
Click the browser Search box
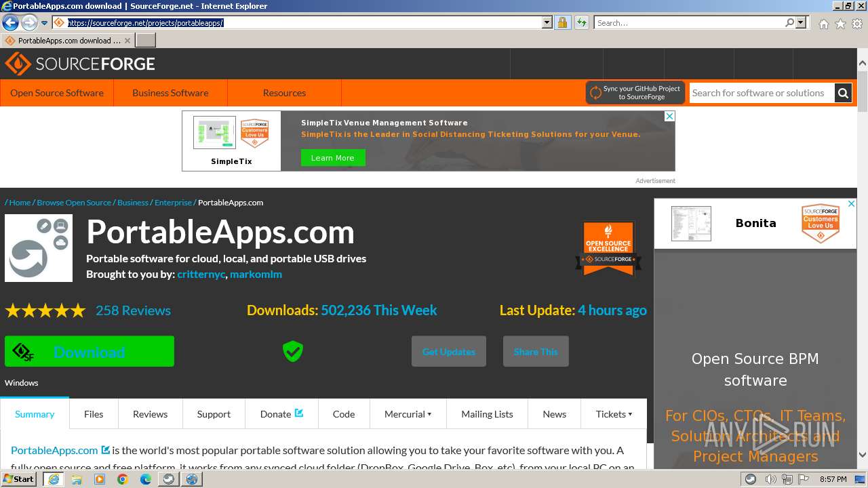(x=690, y=22)
